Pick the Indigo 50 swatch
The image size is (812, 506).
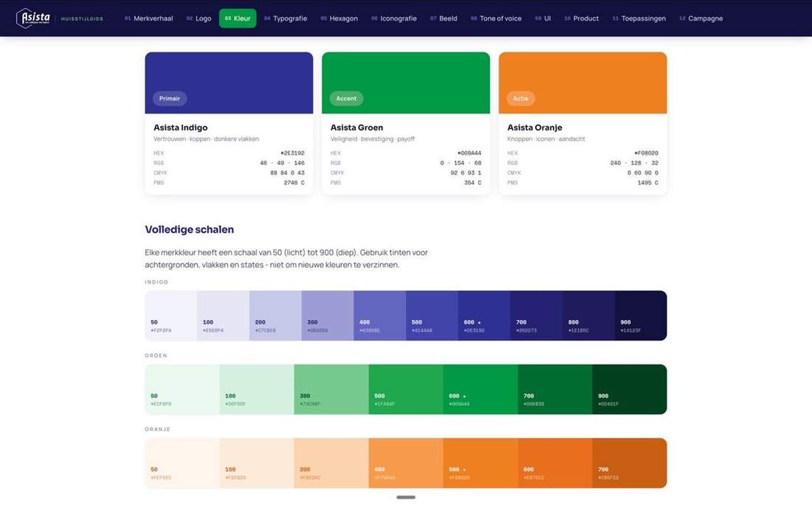171,316
